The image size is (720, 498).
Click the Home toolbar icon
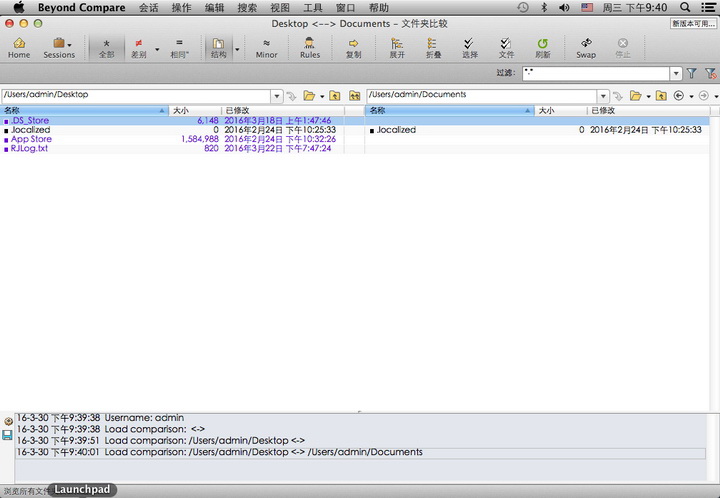click(19, 47)
